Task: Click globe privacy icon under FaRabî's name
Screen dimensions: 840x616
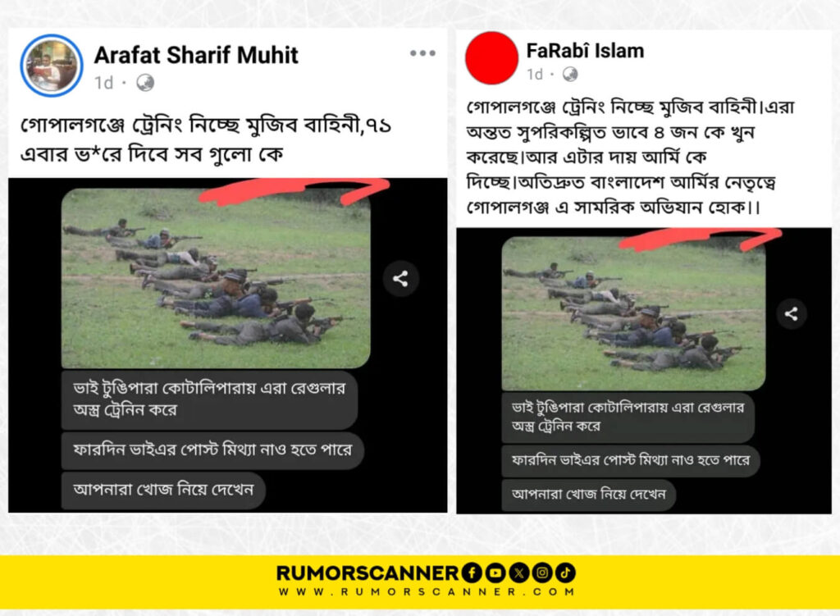Action: 570,74
